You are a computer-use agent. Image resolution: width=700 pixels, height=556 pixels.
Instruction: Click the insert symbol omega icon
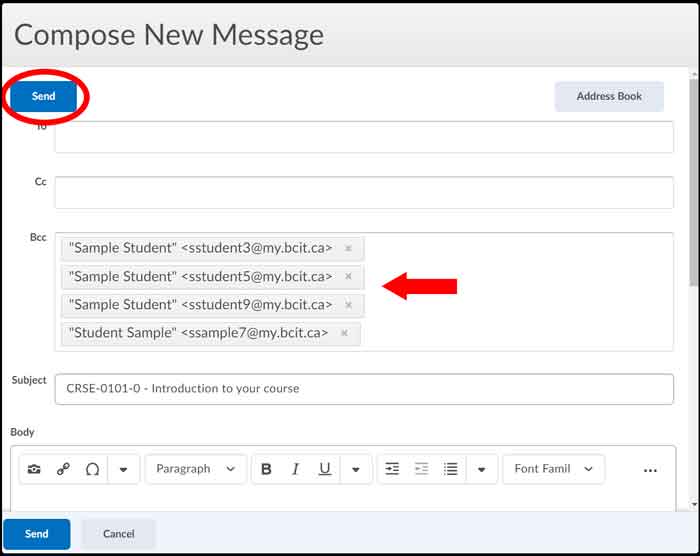[x=92, y=469]
